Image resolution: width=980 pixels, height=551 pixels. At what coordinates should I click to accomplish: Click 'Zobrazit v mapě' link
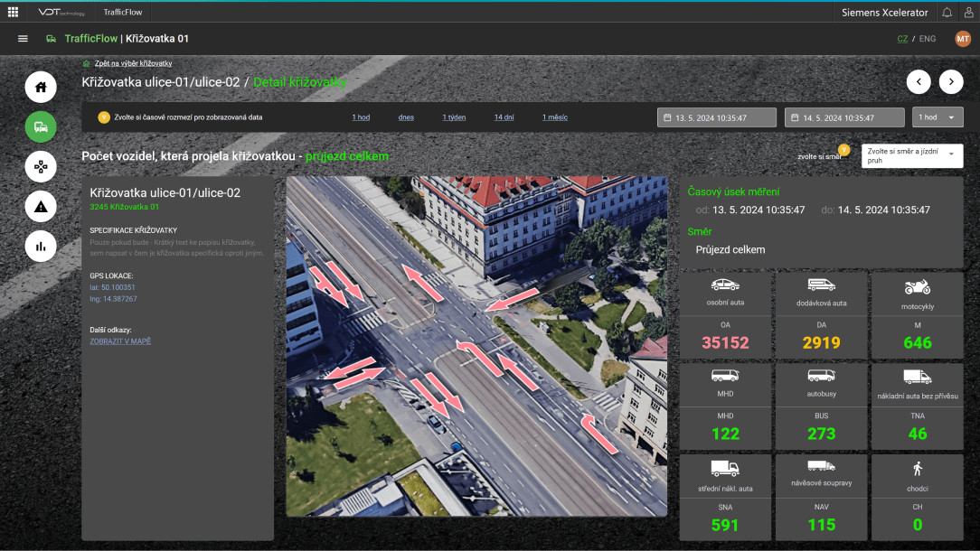click(x=120, y=341)
